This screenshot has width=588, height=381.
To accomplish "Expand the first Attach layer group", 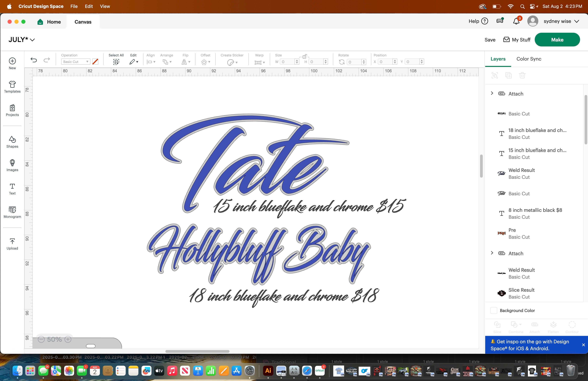I will 492,93.
